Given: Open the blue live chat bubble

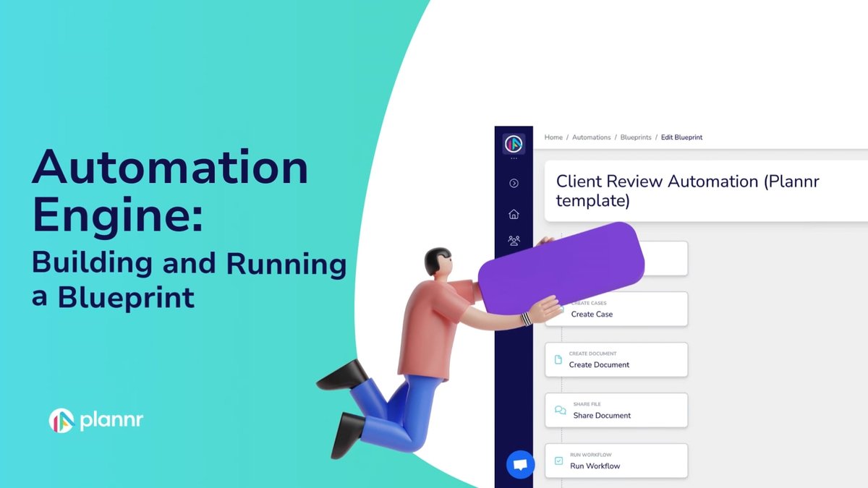Looking at the screenshot, I should pyautogui.click(x=520, y=464).
